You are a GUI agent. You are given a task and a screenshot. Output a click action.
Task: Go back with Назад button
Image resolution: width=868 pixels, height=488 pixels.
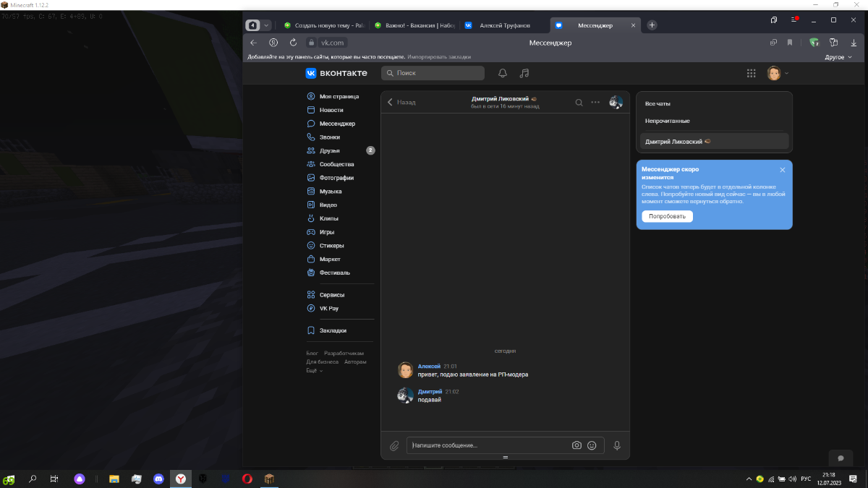click(x=401, y=102)
